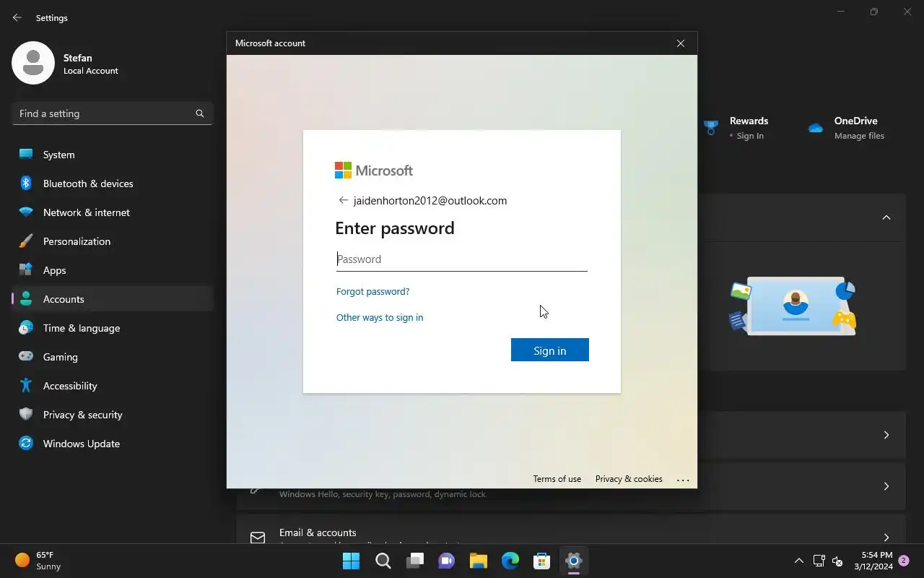Open Other ways to sign in
924x578 pixels.
tap(380, 317)
